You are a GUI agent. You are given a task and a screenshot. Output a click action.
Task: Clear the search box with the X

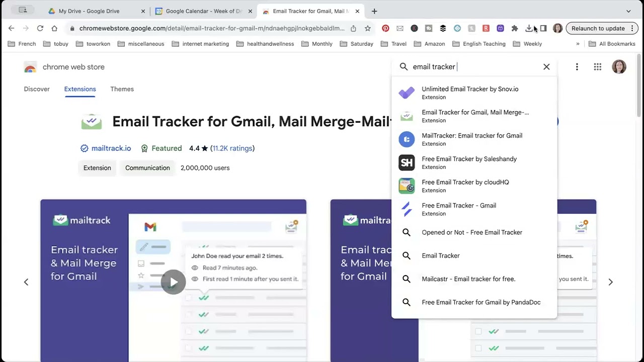point(546,67)
